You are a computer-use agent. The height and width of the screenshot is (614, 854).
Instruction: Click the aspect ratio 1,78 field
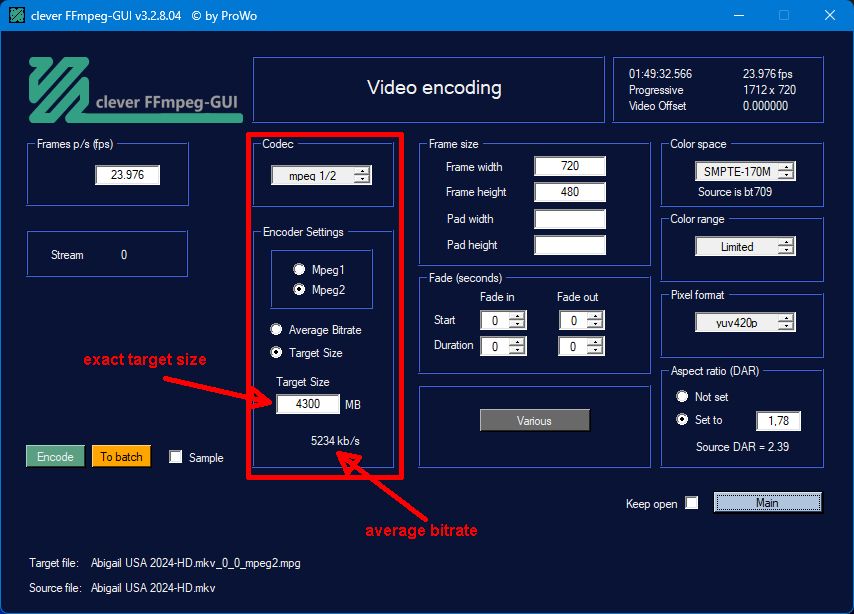(778, 421)
